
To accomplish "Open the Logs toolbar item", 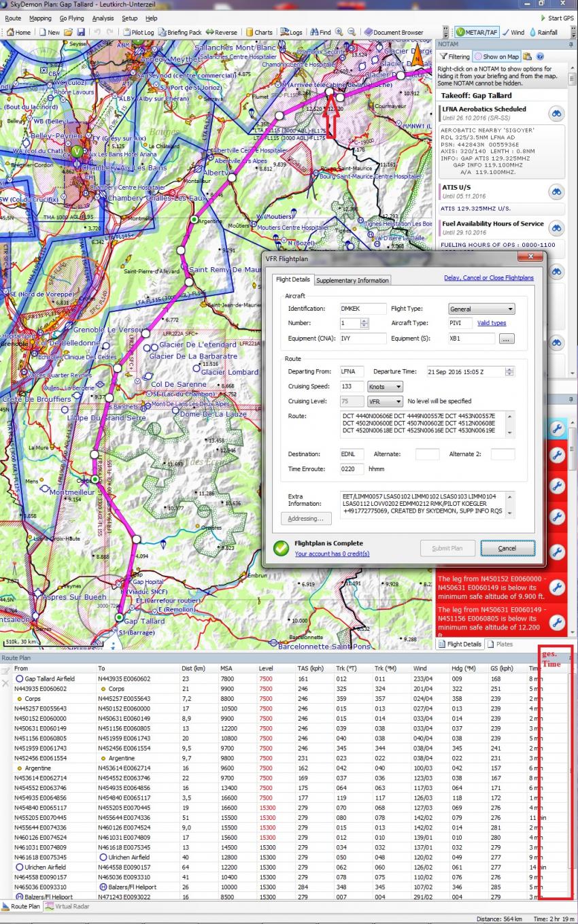I will 292,32.
